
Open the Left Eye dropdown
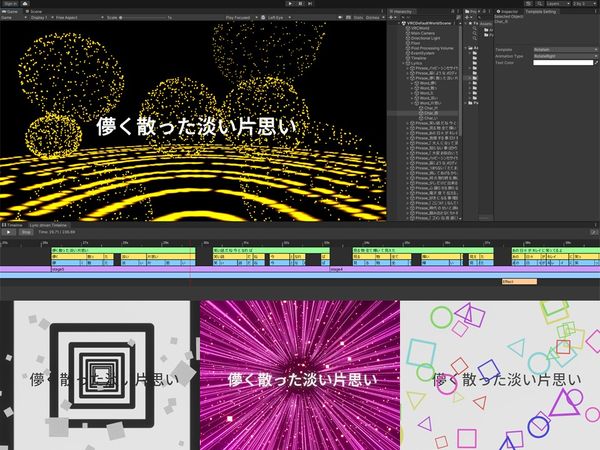click(278, 18)
